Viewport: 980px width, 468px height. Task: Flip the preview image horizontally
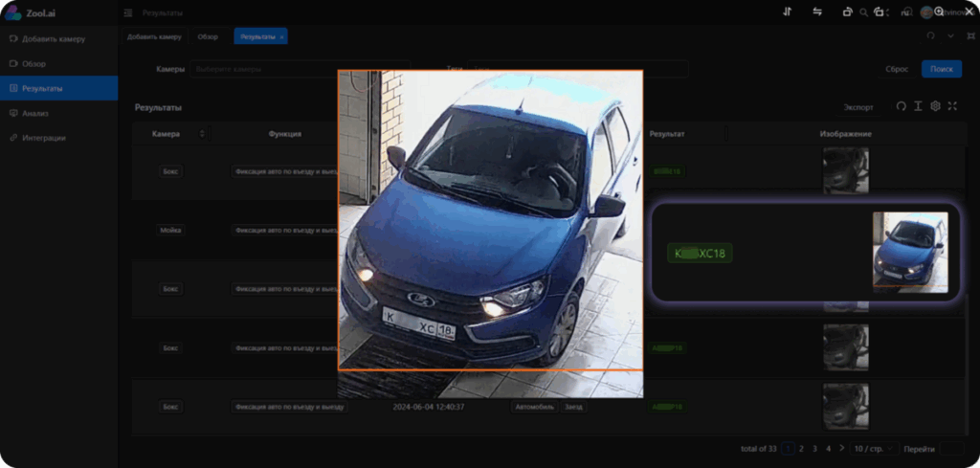point(817,11)
